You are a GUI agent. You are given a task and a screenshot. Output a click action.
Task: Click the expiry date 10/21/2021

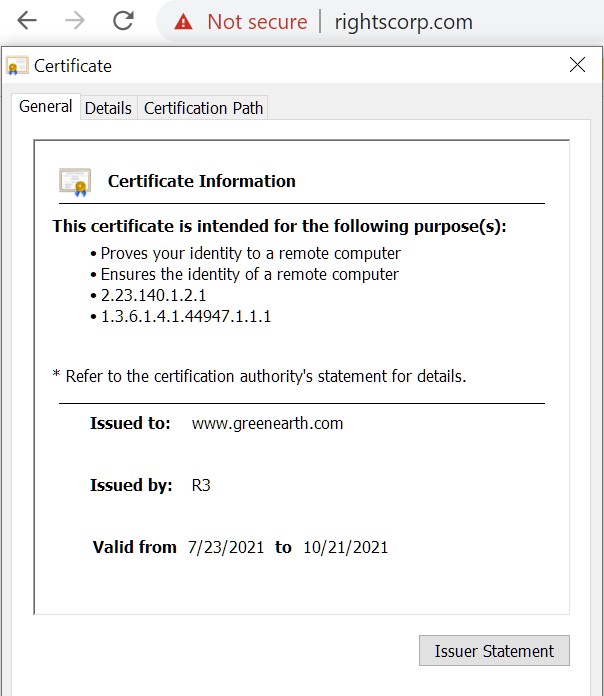[x=345, y=547]
